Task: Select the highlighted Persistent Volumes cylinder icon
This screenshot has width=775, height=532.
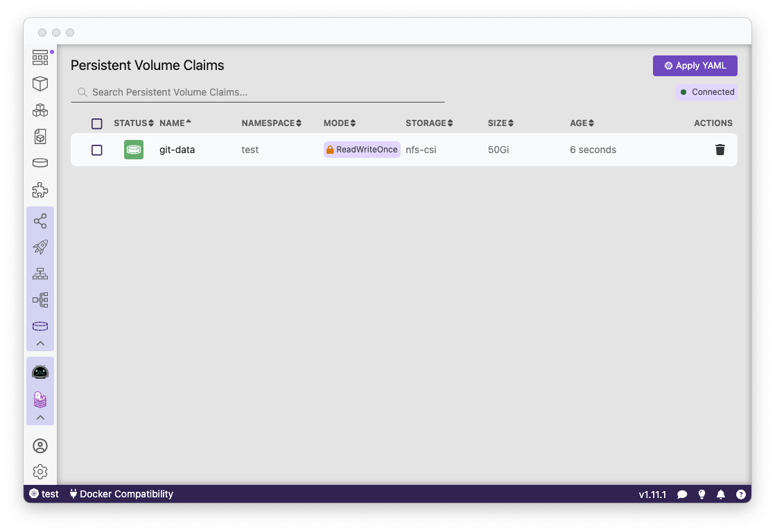Action: point(40,326)
